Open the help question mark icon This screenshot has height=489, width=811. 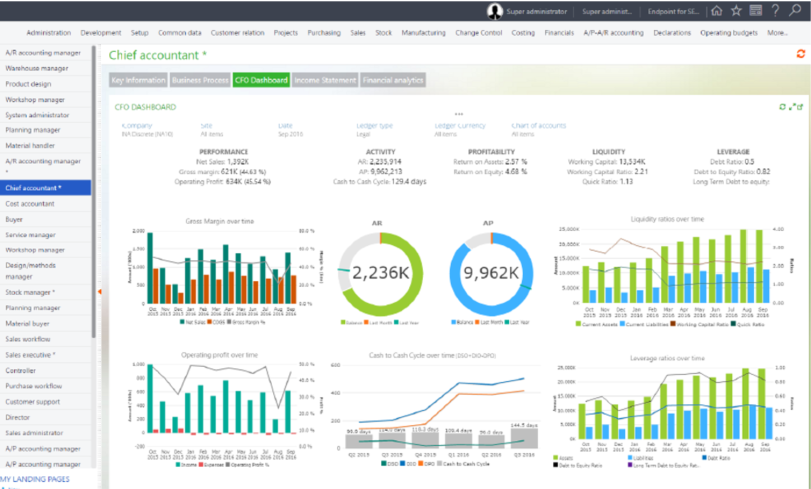pyautogui.click(x=775, y=11)
